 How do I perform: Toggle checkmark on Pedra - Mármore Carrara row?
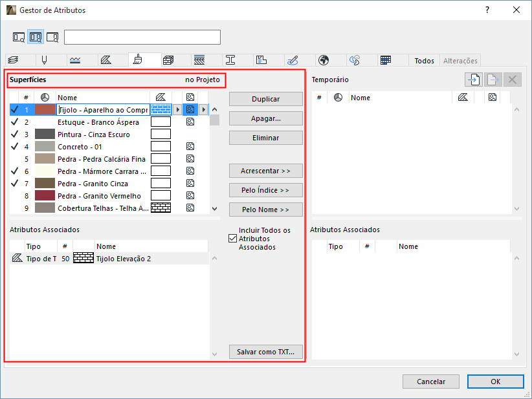tap(15, 171)
